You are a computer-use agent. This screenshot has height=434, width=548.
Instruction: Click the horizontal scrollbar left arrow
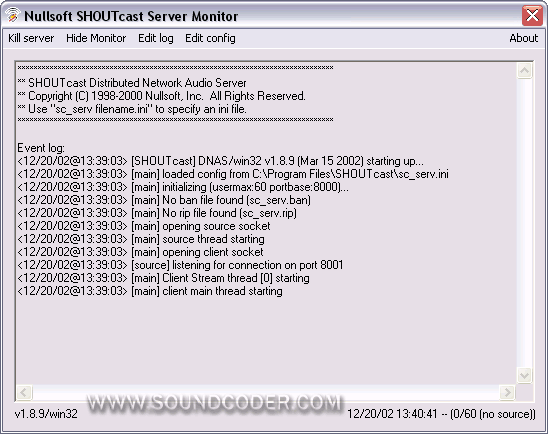24,392
